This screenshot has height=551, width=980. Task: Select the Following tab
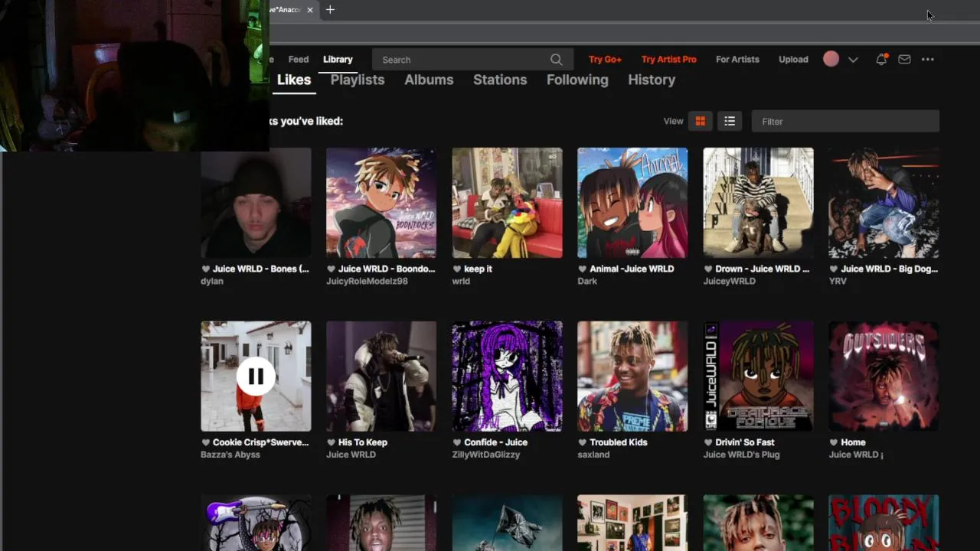click(x=577, y=80)
